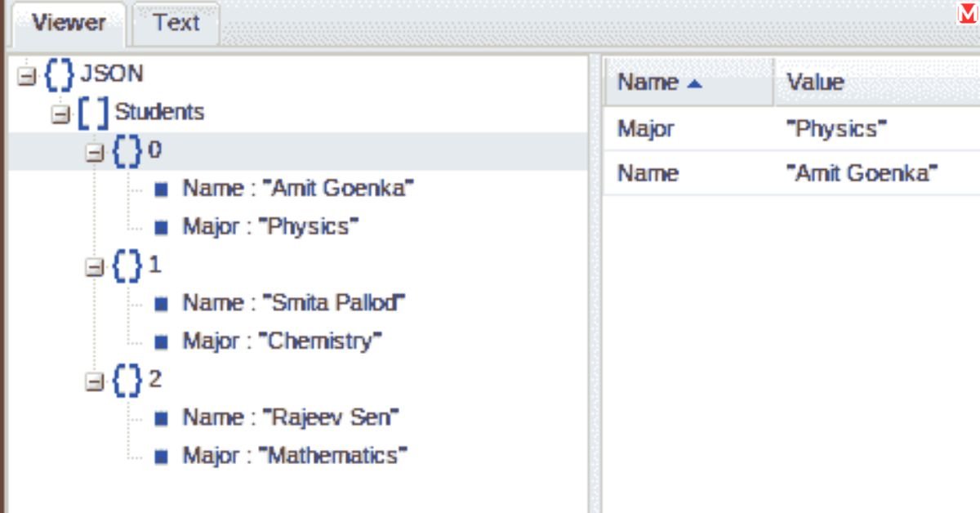
Task: Select tree node label 2
Action: tap(155, 379)
